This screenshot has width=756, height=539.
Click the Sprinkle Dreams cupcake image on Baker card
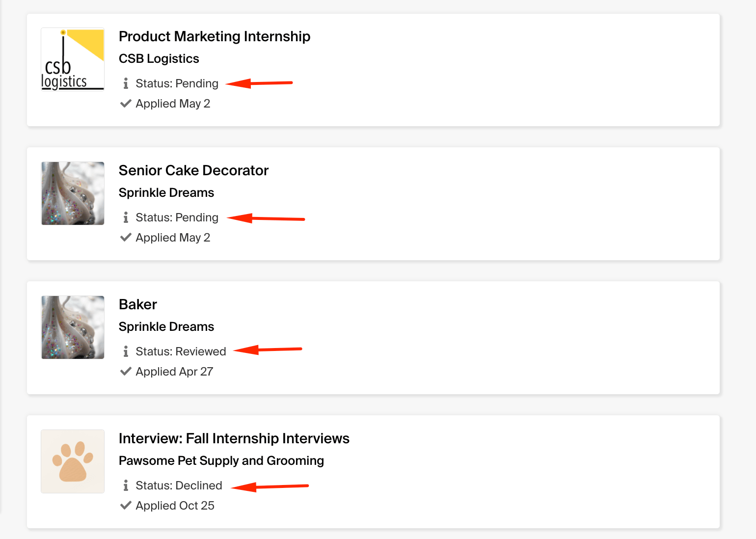point(72,327)
